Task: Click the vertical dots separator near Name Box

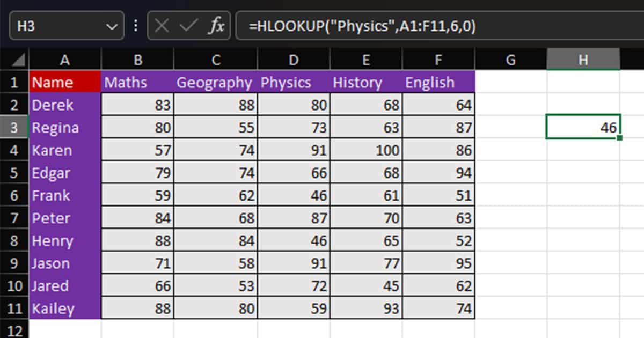Action: point(136,25)
